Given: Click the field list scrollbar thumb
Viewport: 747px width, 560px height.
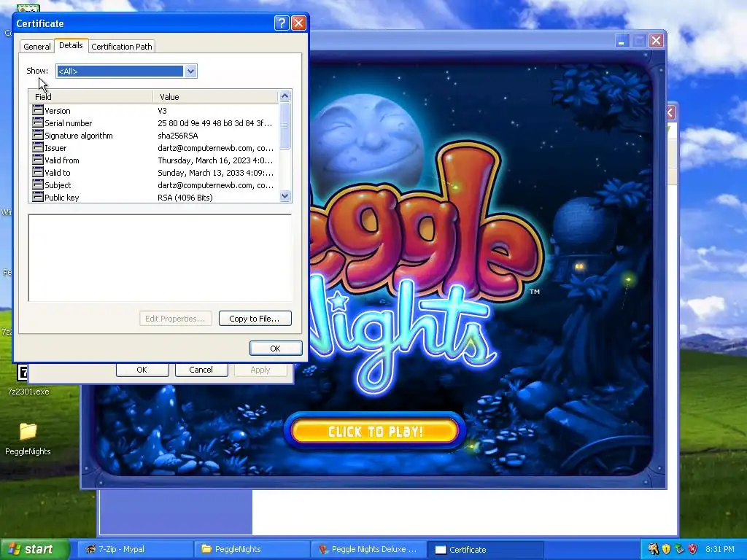Looking at the screenshot, I should (x=285, y=125).
